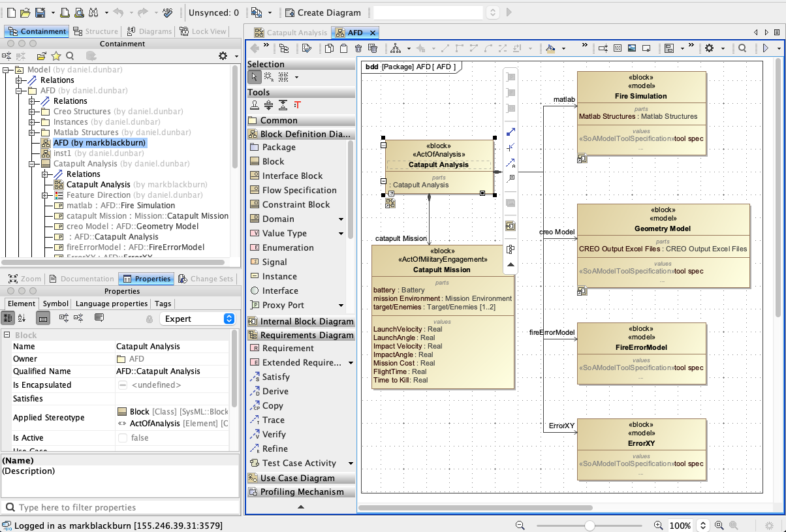Choose the Satisfy relationship tool

[275, 377]
